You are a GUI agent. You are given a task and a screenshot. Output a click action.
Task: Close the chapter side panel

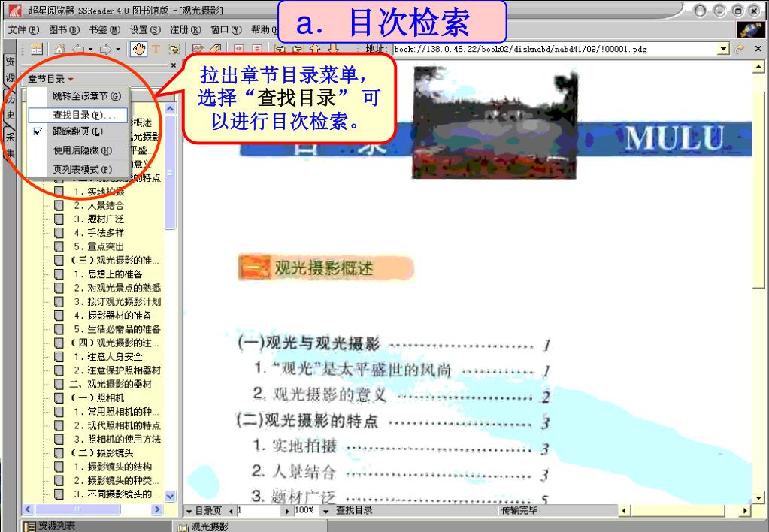click(174, 65)
